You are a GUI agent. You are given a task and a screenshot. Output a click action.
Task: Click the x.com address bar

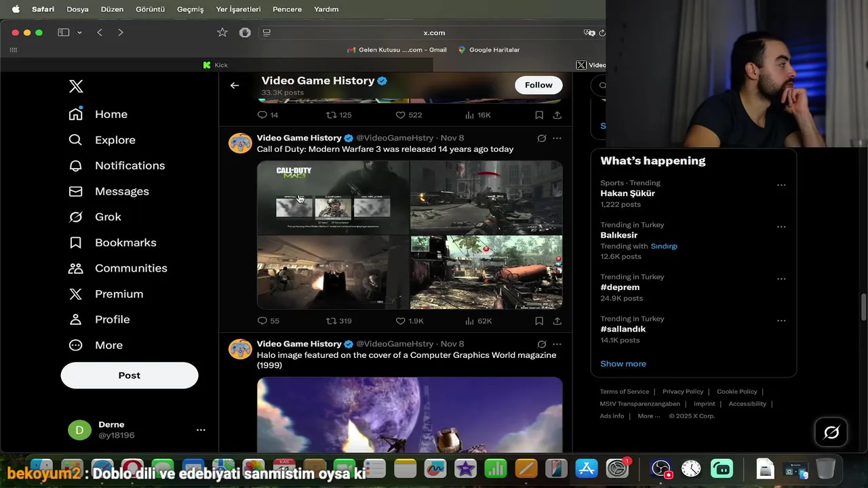[434, 33]
